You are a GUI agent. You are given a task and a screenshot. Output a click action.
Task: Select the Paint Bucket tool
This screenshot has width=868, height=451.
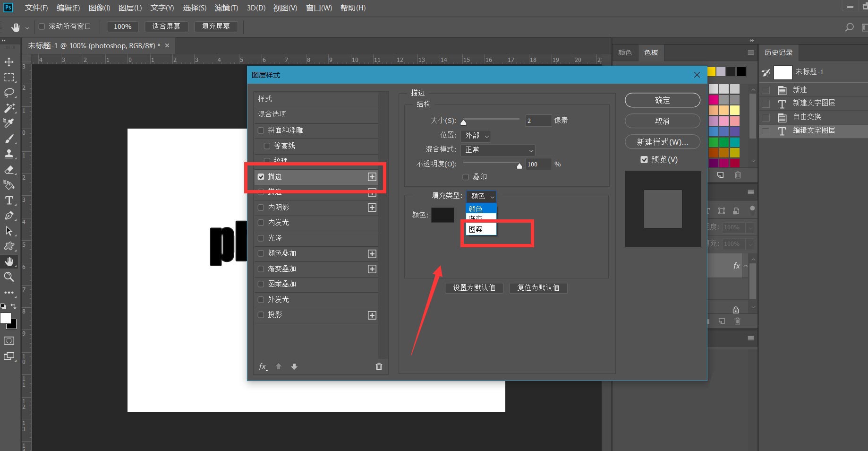coord(9,185)
